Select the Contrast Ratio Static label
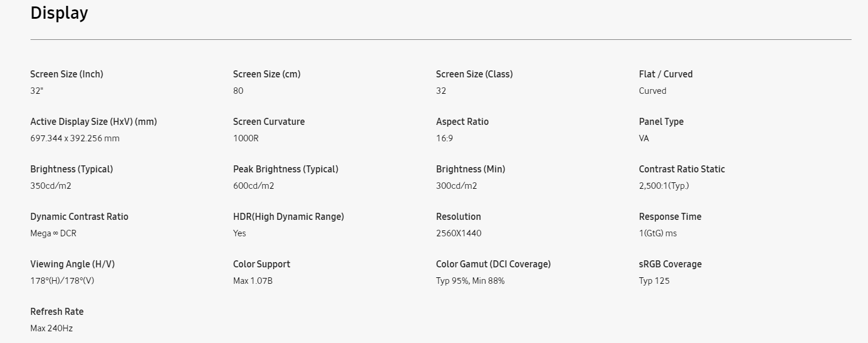This screenshot has width=868, height=343. [x=682, y=169]
